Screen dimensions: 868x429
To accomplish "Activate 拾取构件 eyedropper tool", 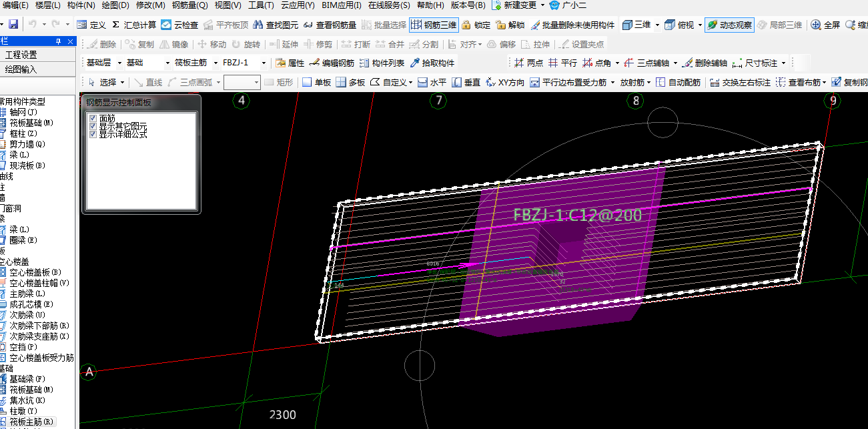I will 432,63.
